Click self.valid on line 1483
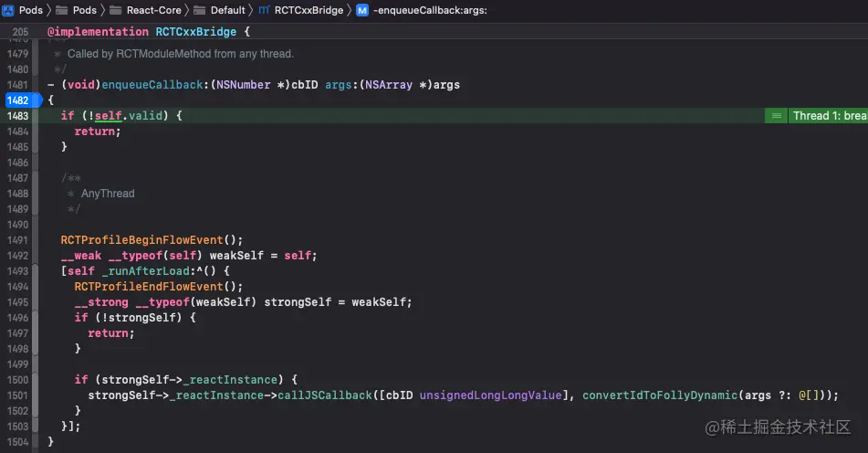 (x=129, y=116)
